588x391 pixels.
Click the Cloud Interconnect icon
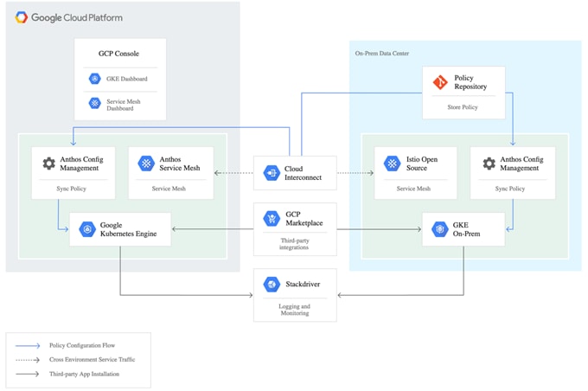(272, 173)
